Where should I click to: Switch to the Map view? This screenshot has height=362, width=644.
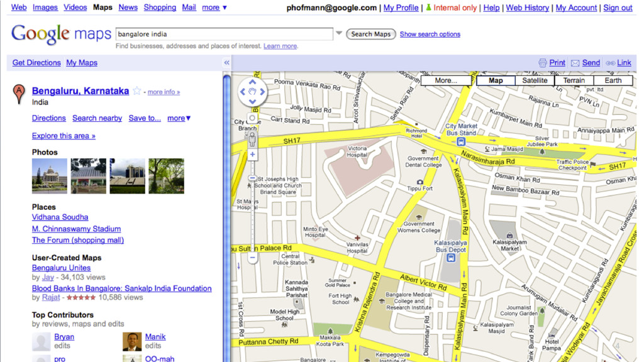[x=496, y=80]
